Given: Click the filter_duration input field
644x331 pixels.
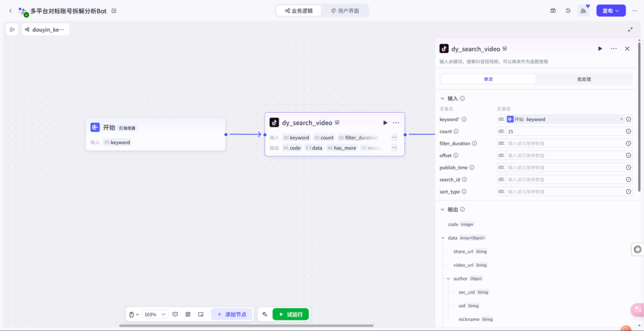Looking at the screenshot, I should click(x=565, y=143).
